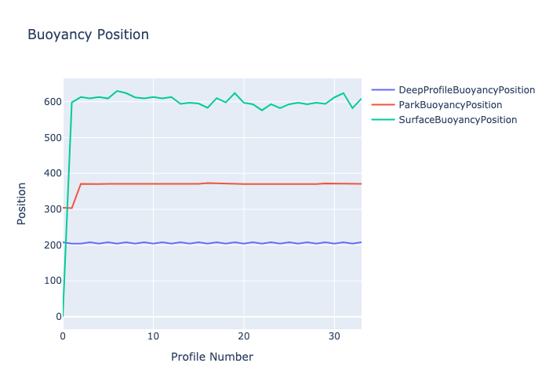The image size is (549, 392).
Task: Click the green legend line swatch
Action: [383, 120]
